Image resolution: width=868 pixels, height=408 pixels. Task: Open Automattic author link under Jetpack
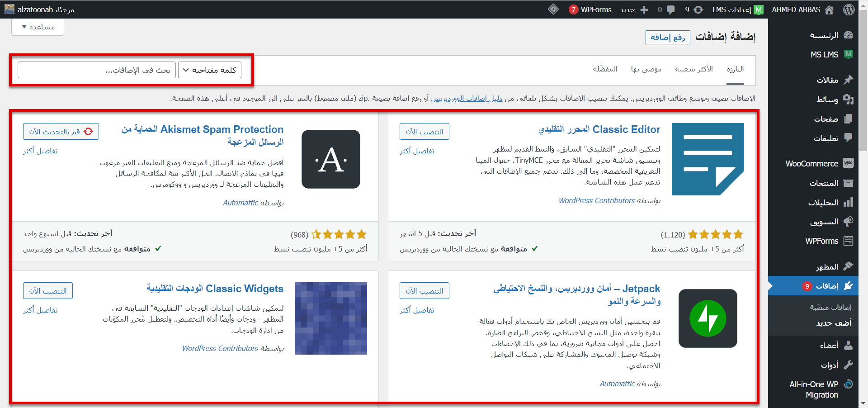tap(618, 384)
